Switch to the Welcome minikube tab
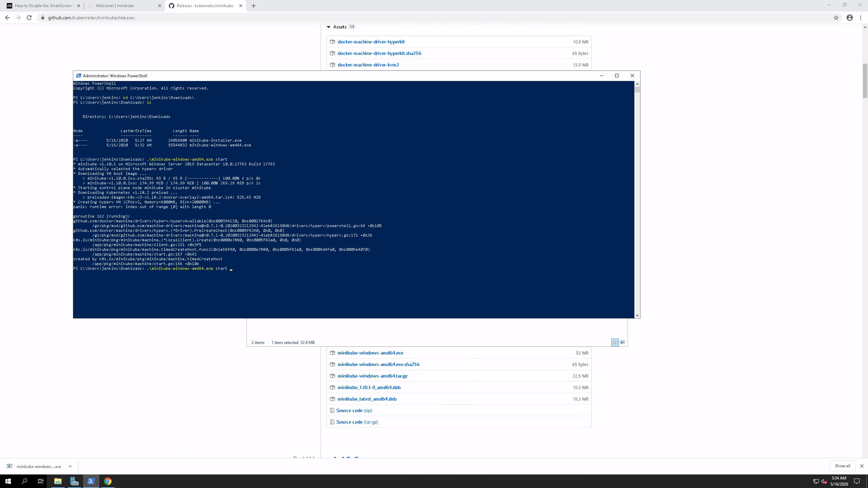Viewport: 868px width, 488px height. click(x=115, y=6)
